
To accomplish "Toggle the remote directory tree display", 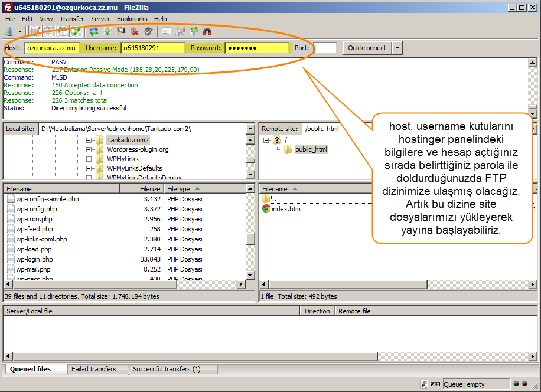I will (x=63, y=32).
